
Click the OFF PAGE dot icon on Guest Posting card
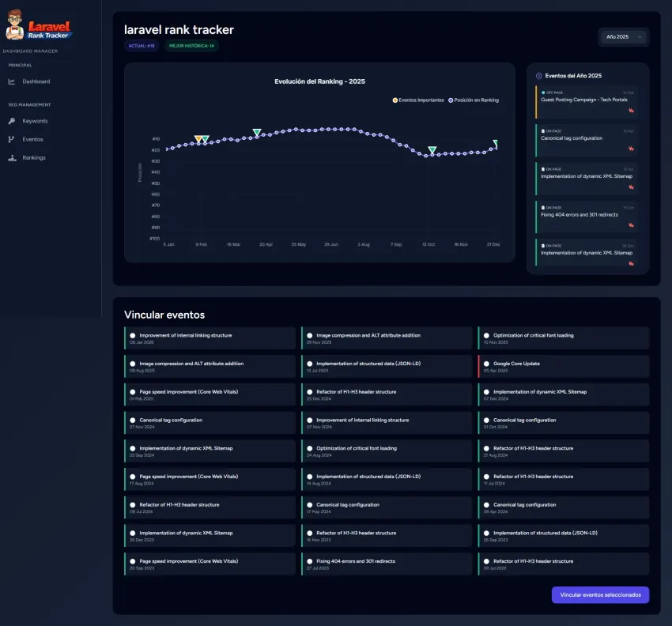[543, 92]
